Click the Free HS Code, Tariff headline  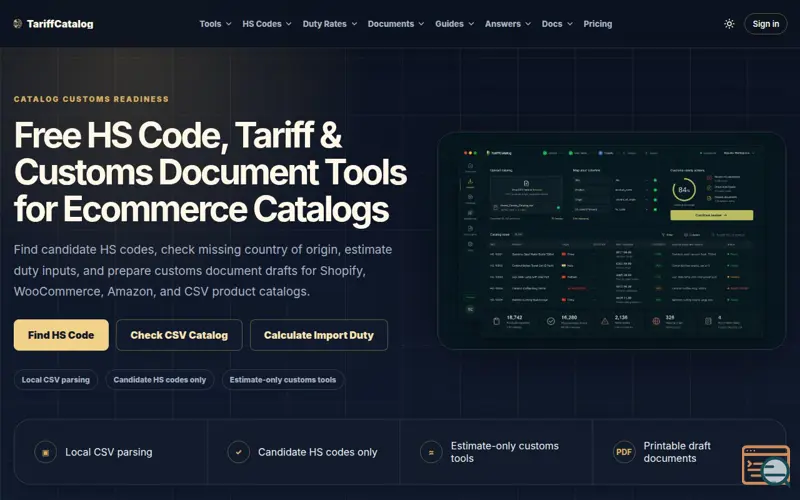coord(210,172)
